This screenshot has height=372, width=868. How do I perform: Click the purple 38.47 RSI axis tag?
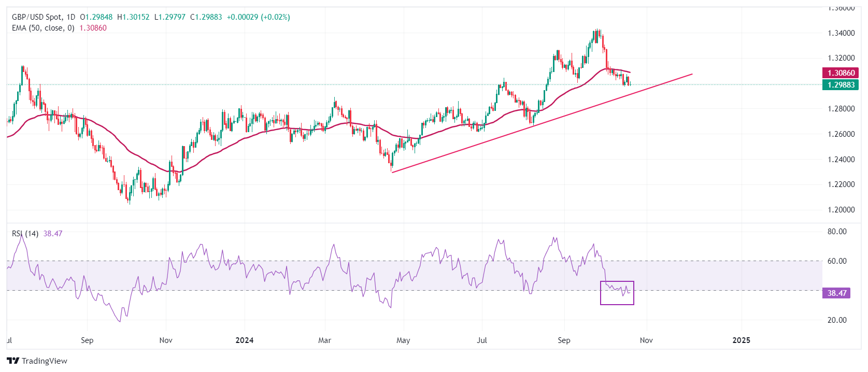pos(836,293)
